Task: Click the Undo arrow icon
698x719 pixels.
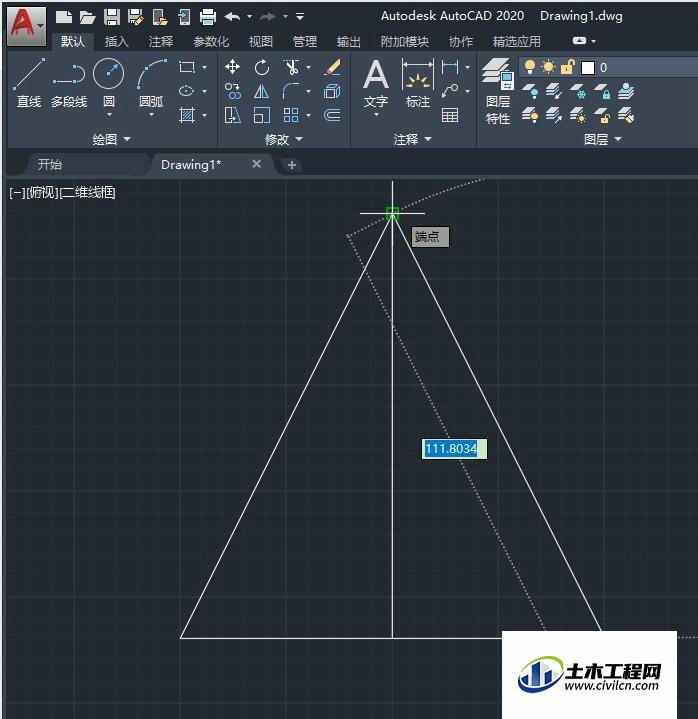Action: 233,17
